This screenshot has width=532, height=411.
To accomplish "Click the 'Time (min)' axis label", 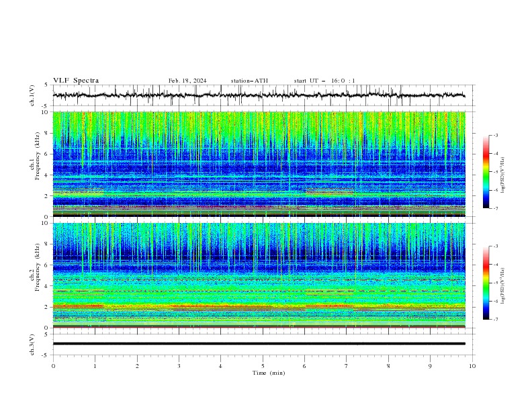I will click(x=269, y=373).
